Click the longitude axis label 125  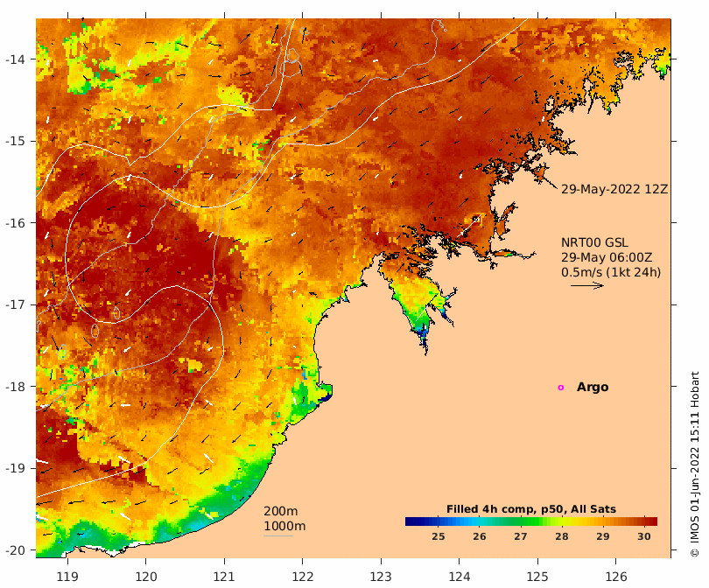[x=537, y=577]
